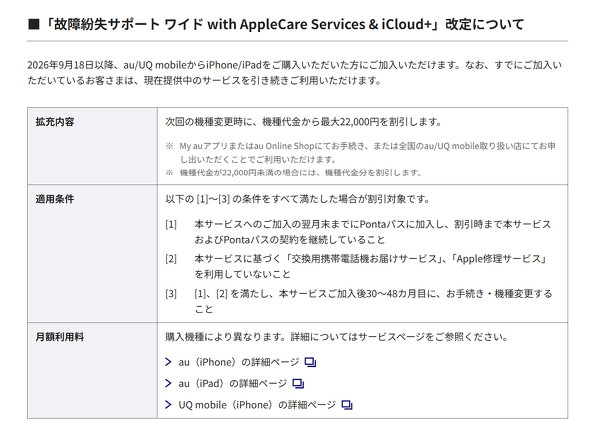Viewport: 590px width, 438px height.
Task: Click footnote 機種代金が22,000円未満の場合には
Action: tap(293, 173)
